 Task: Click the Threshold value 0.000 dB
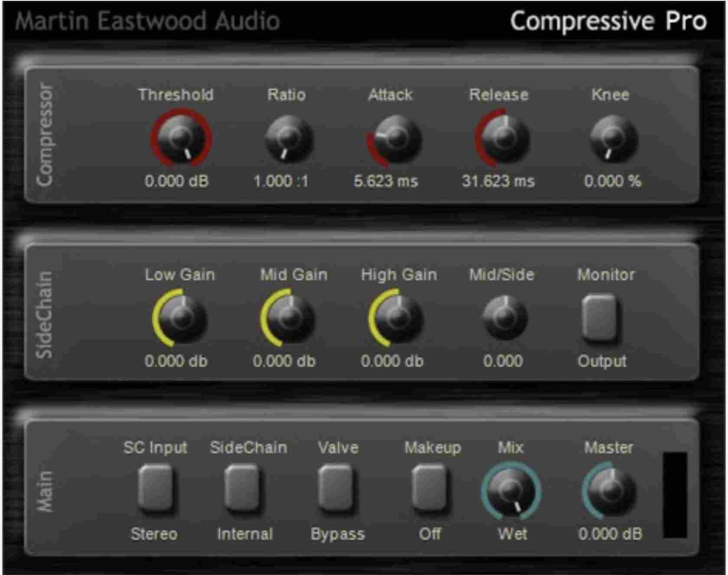176,181
